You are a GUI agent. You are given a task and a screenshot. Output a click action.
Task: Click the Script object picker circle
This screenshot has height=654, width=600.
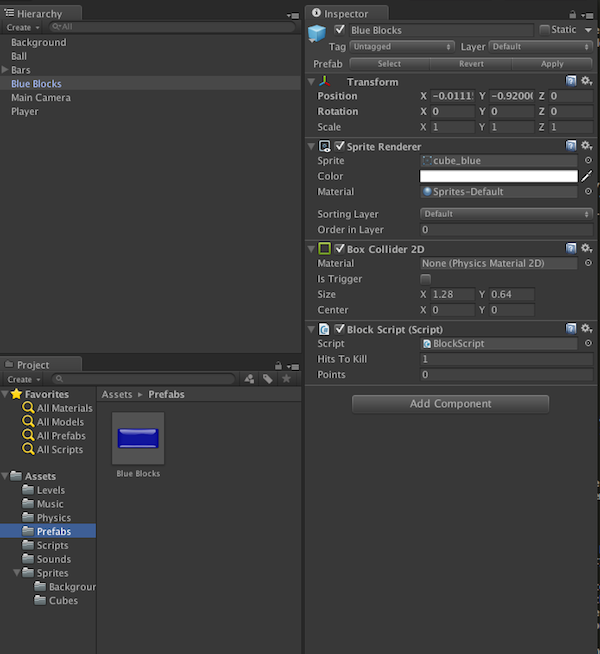588,343
